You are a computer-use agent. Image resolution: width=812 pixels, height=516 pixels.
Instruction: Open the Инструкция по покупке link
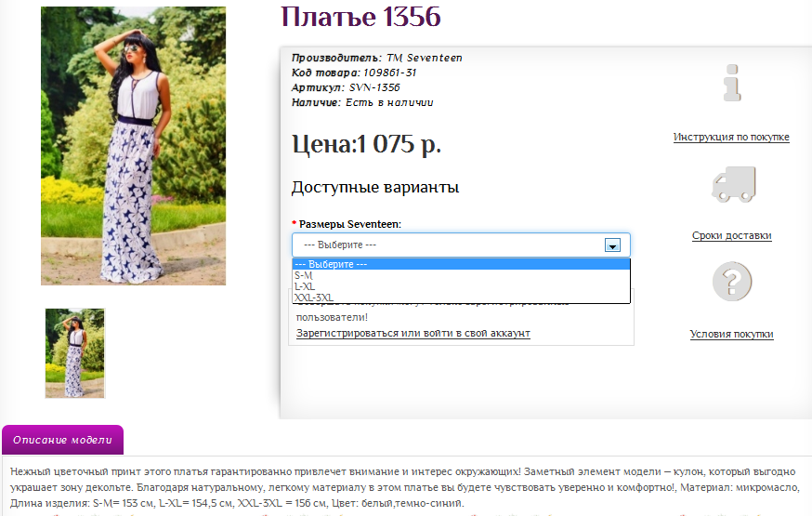(731, 137)
